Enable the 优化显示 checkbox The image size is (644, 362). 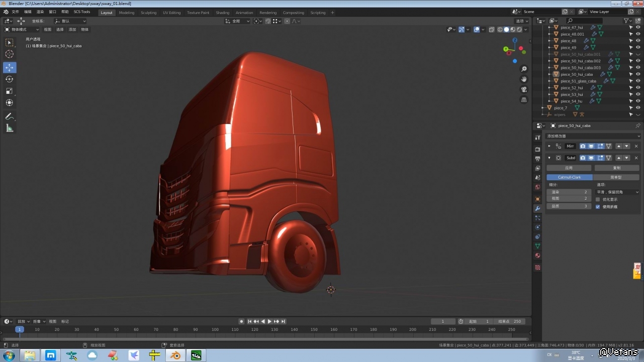(x=598, y=199)
